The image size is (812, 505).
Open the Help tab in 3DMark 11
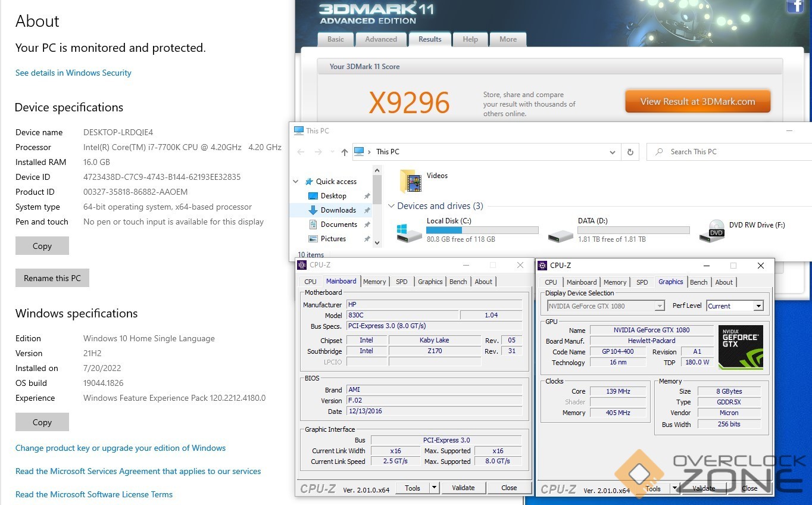tap(470, 39)
